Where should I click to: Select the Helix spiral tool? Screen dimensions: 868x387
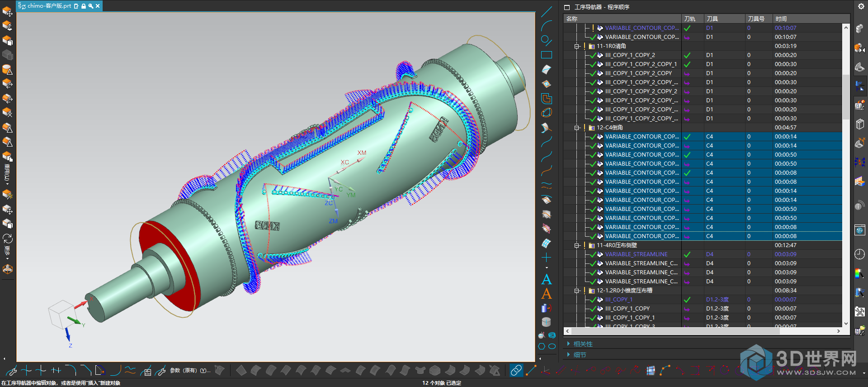(x=552, y=335)
